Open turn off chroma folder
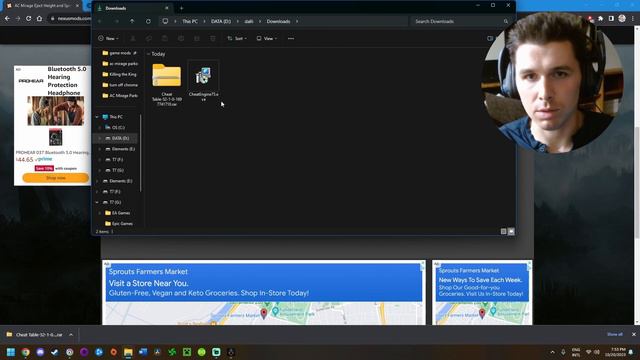This screenshot has height=360, width=640. 120,85
